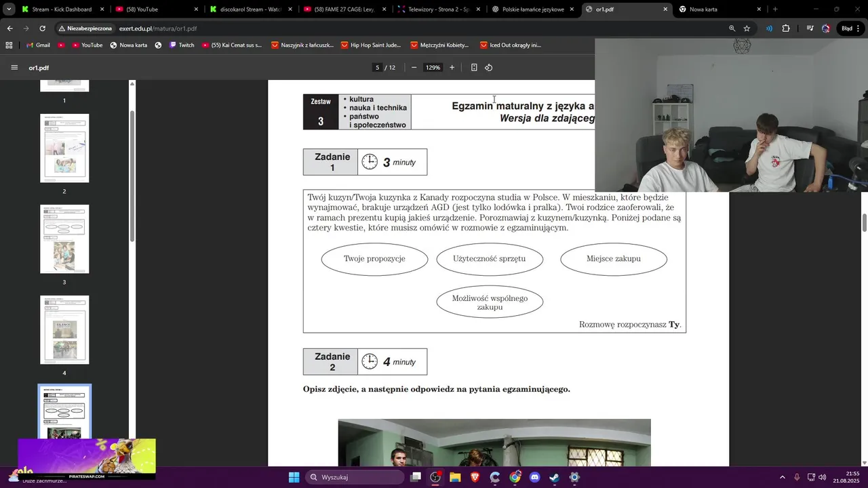The width and height of the screenshot is (868, 488).
Task: Click the network tray icon
Action: tap(810, 477)
